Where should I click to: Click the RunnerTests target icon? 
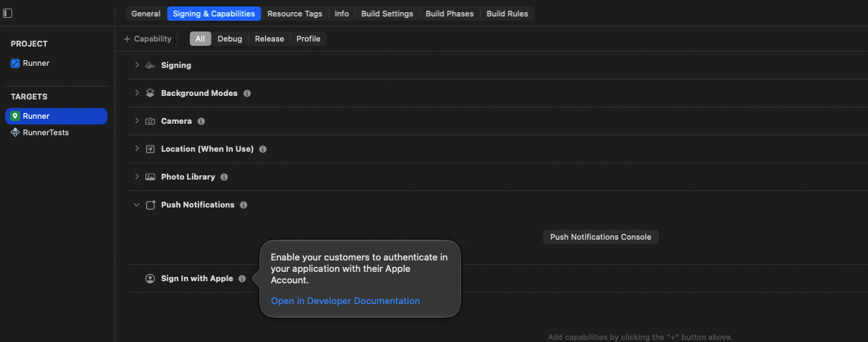click(16, 132)
